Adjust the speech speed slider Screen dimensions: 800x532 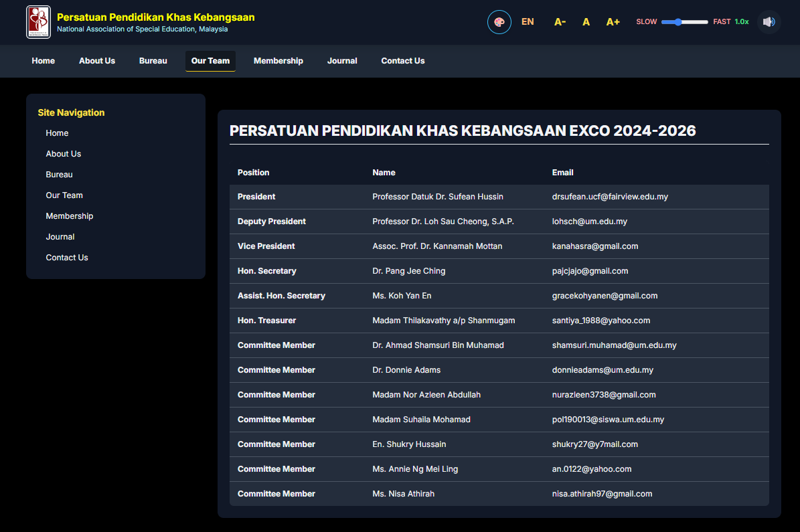(684, 22)
